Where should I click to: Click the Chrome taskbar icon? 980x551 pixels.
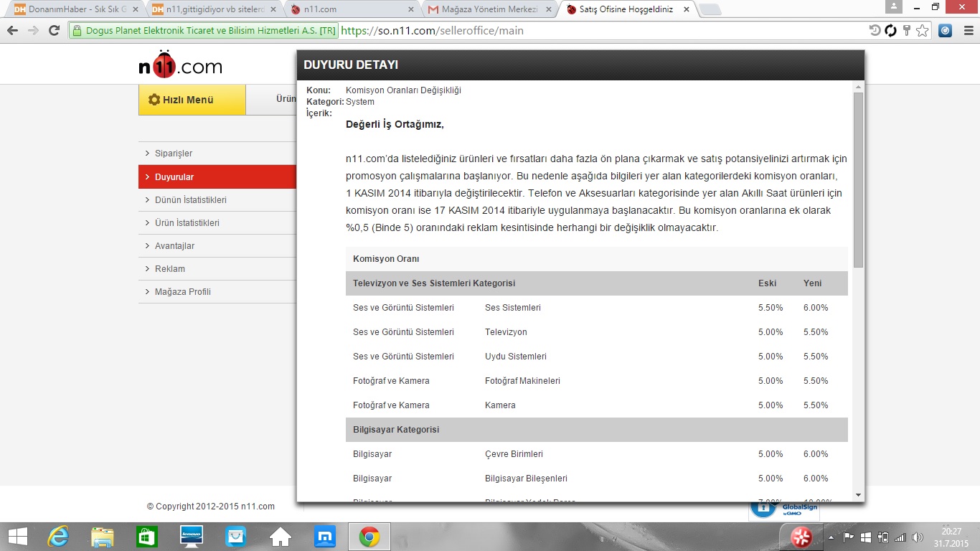(369, 536)
